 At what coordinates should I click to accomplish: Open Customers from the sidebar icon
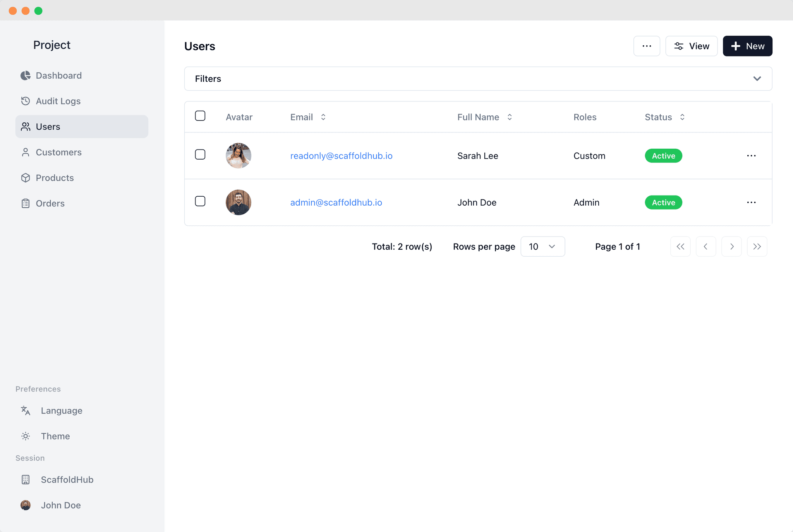coord(26,152)
